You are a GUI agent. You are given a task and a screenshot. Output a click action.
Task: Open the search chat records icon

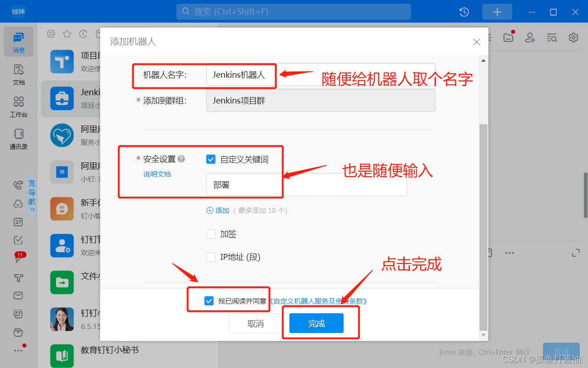tap(552, 38)
